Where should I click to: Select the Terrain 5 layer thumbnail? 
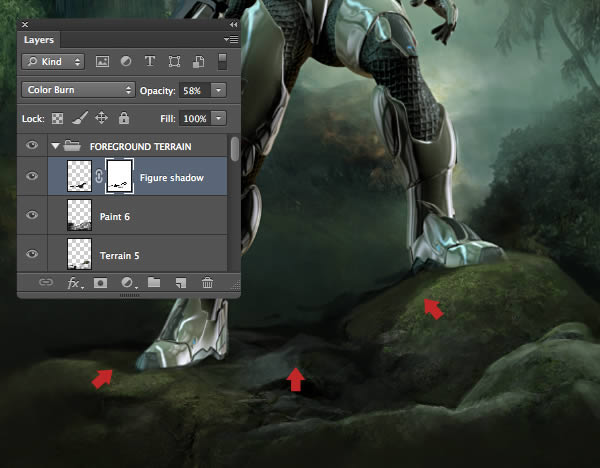[x=79, y=254]
